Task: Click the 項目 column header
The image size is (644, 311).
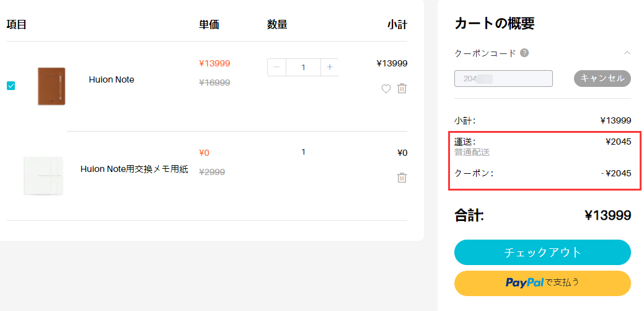Action: pos(17,25)
